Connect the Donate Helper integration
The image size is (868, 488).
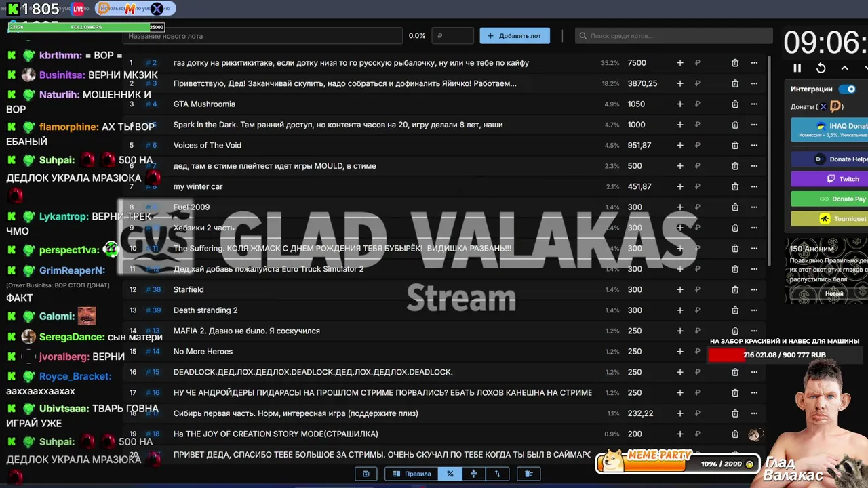click(x=829, y=159)
